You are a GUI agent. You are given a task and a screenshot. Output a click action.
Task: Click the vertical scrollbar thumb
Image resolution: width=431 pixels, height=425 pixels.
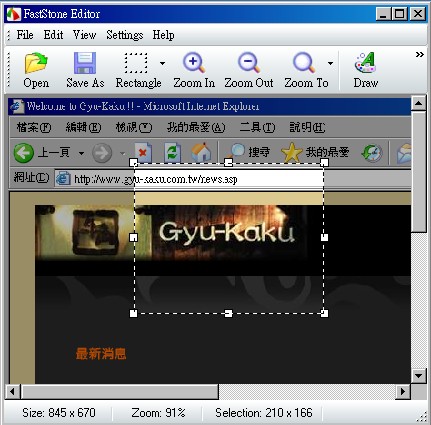coord(418,172)
